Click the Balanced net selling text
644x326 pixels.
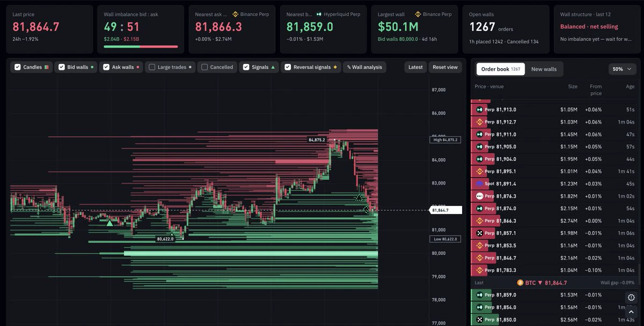[x=589, y=26]
